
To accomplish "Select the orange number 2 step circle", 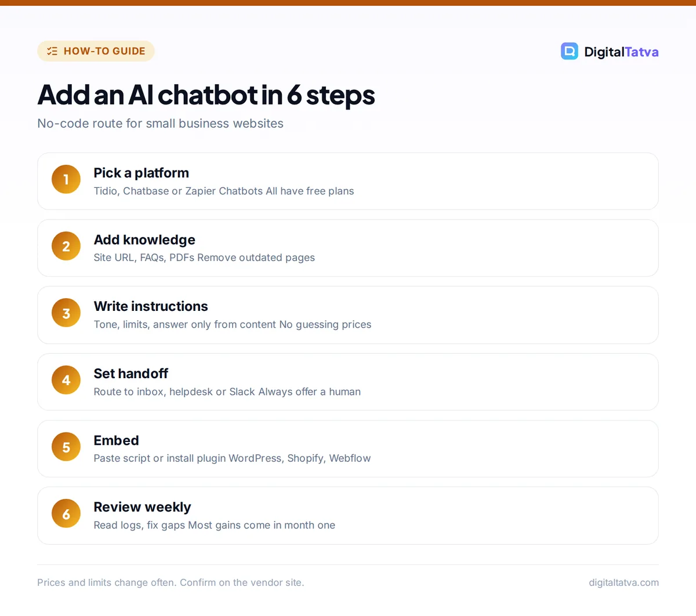I will [66, 246].
